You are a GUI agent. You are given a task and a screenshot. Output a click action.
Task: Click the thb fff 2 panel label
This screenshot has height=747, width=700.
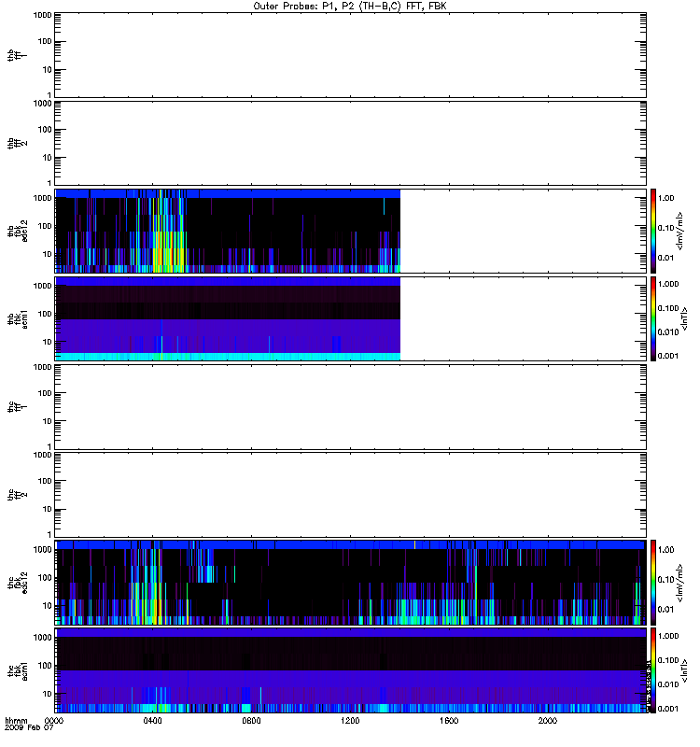click(x=17, y=144)
